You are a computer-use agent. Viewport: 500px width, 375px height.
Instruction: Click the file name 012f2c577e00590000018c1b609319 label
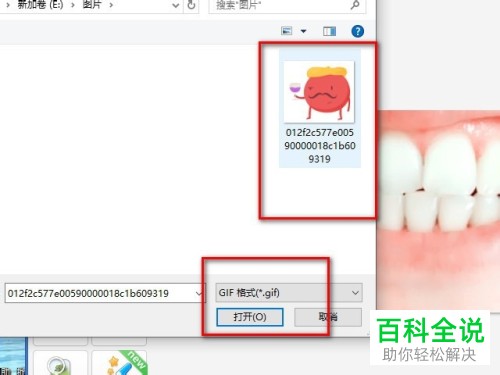coord(320,146)
